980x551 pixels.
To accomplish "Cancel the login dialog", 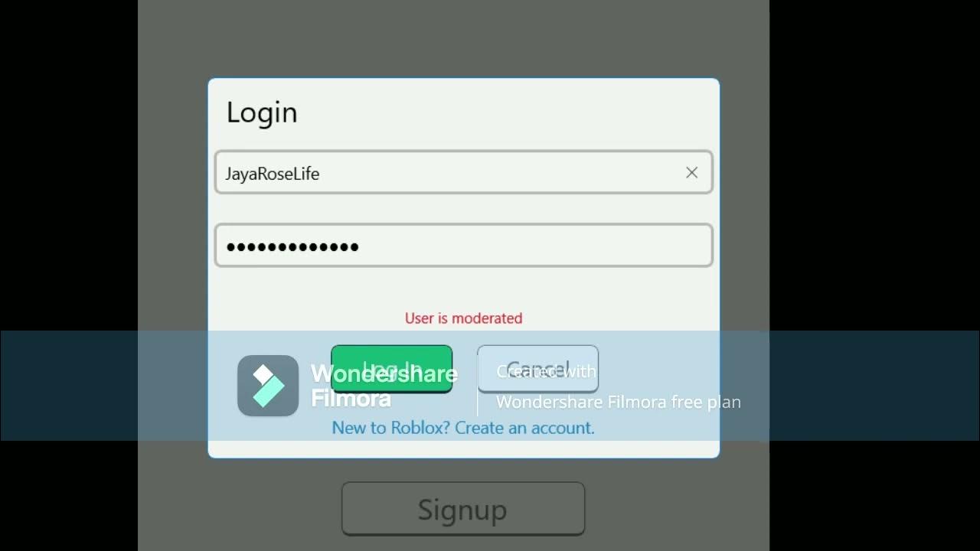I will (x=537, y=369).
